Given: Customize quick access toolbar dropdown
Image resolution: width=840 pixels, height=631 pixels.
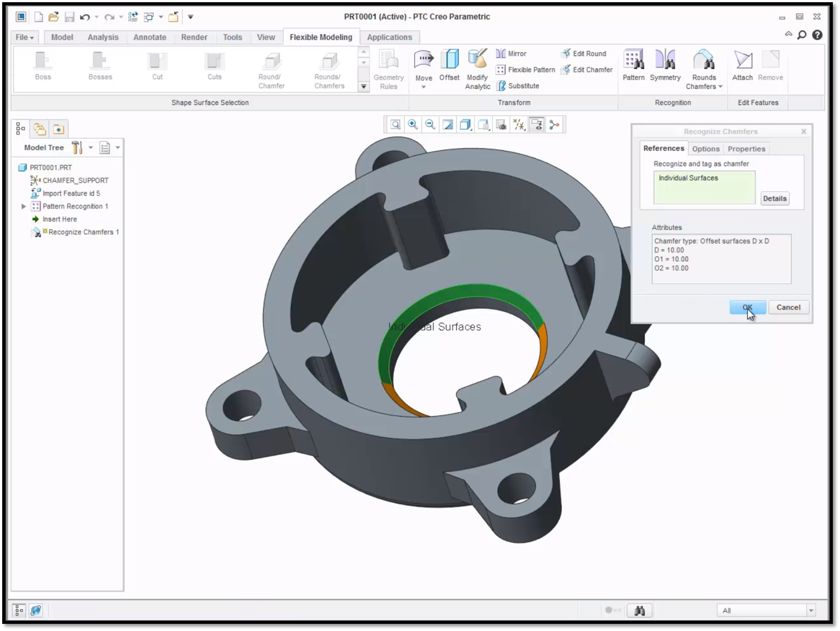Looking at the screenshot, I should coord(191,17).
